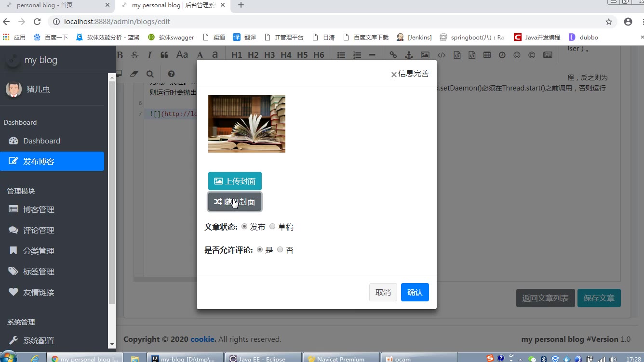Click the unordered list toolbar icon

pos(341,55)
